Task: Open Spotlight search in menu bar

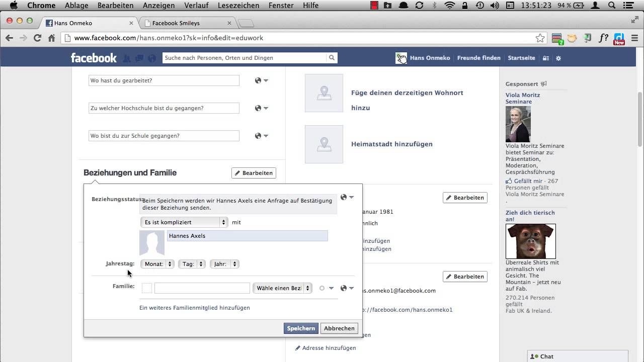Action: (612, 6)
